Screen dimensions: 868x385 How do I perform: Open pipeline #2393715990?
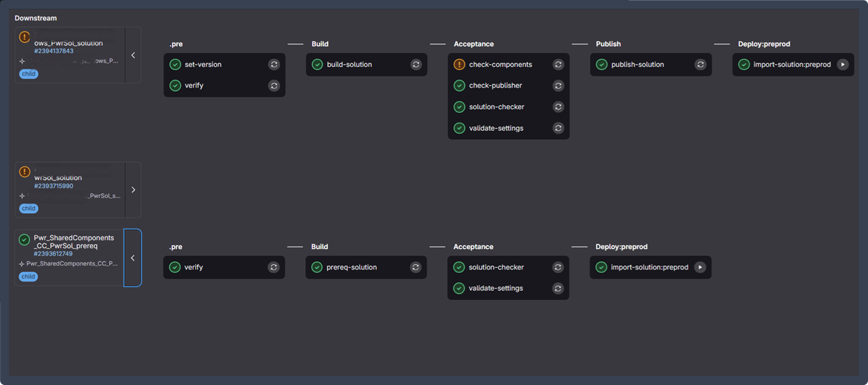(x=54, y=185)
